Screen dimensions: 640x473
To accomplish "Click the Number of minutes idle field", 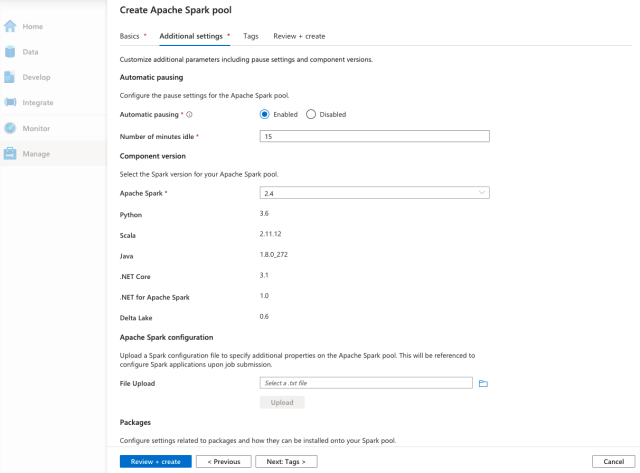I will (x=374, y=136).
